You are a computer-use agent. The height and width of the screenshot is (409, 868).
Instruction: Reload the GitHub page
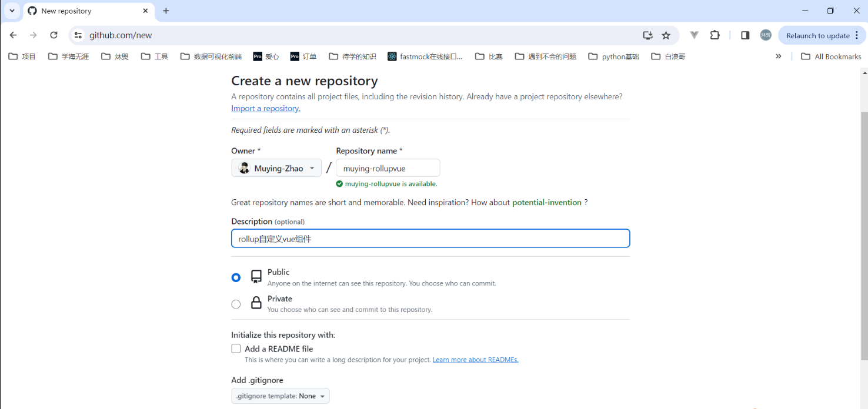click(x=54, y=35)
